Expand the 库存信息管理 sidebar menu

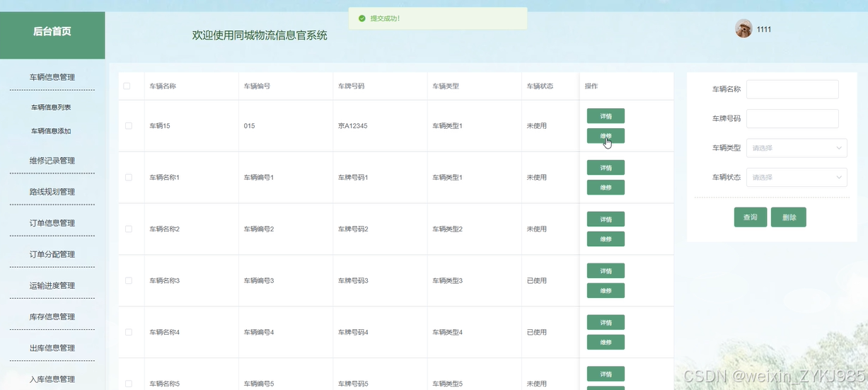click(52, 316)
